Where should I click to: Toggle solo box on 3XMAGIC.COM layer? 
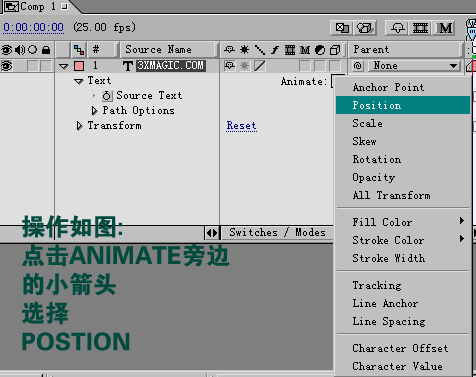[x=32, y=66]
